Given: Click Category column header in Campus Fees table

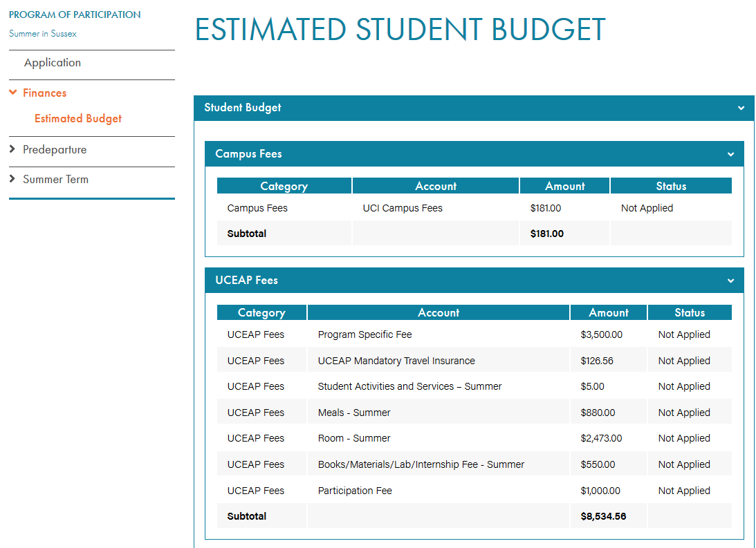Looking at the screenshot, I should point(284,186).
